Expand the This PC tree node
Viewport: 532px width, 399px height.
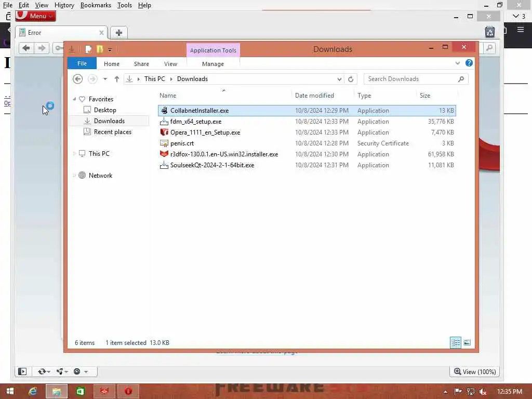pyautogui.click(x=74, y=154)
